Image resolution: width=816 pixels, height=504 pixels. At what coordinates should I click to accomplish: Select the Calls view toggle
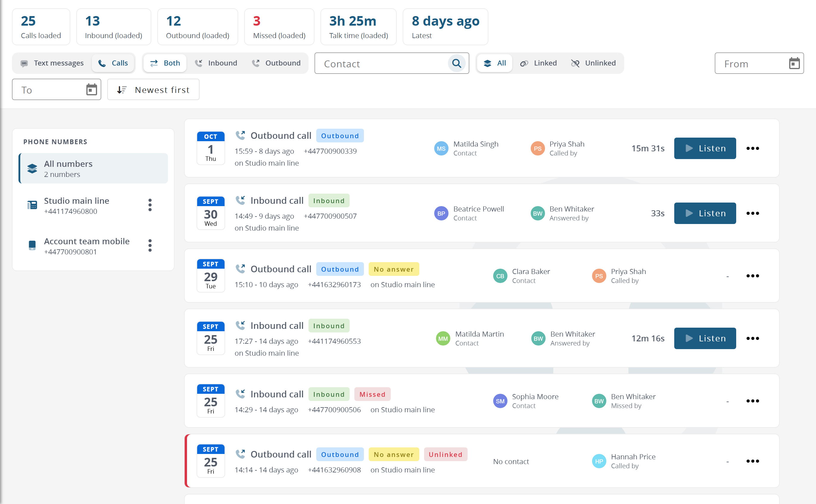coord(113,63)
